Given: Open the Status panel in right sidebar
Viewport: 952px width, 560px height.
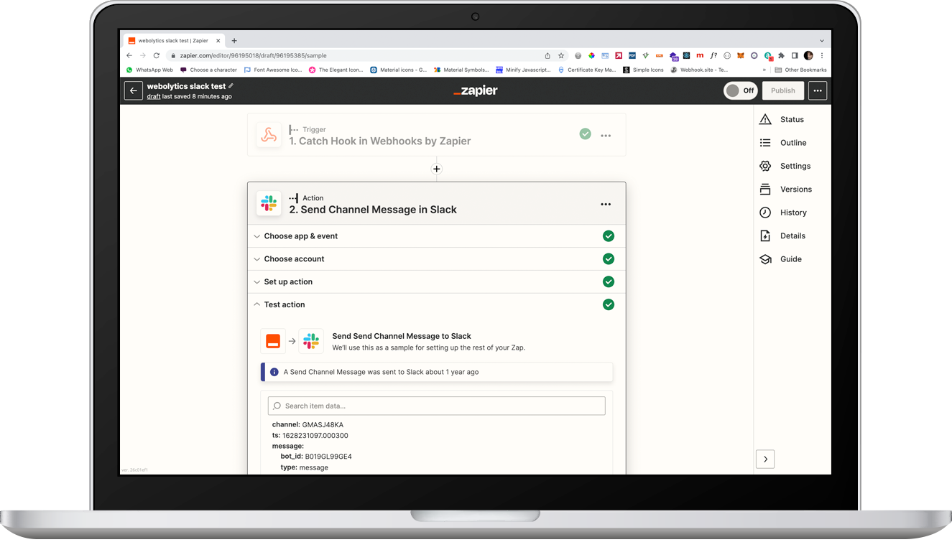Looking at the screenshot, I should click(791, 120).
